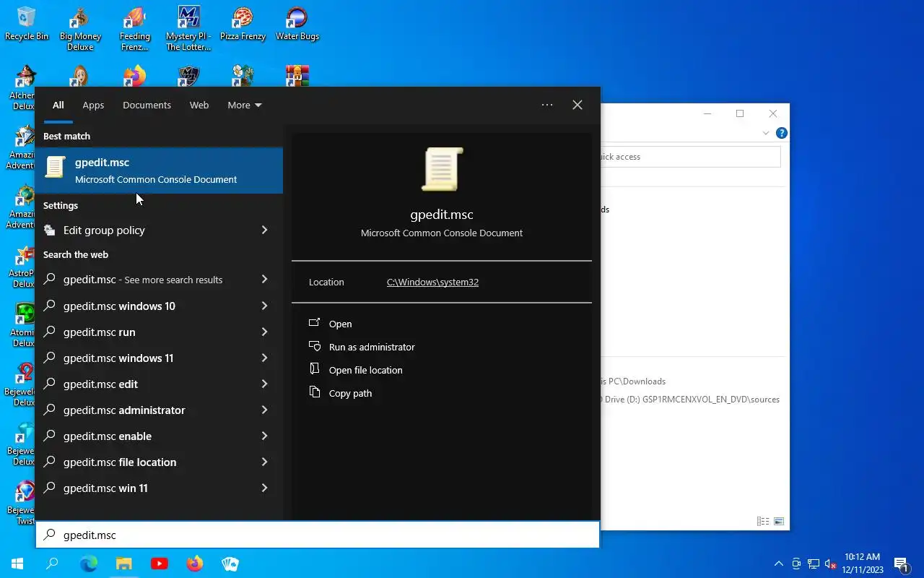Click Run as administrator option

372,347
